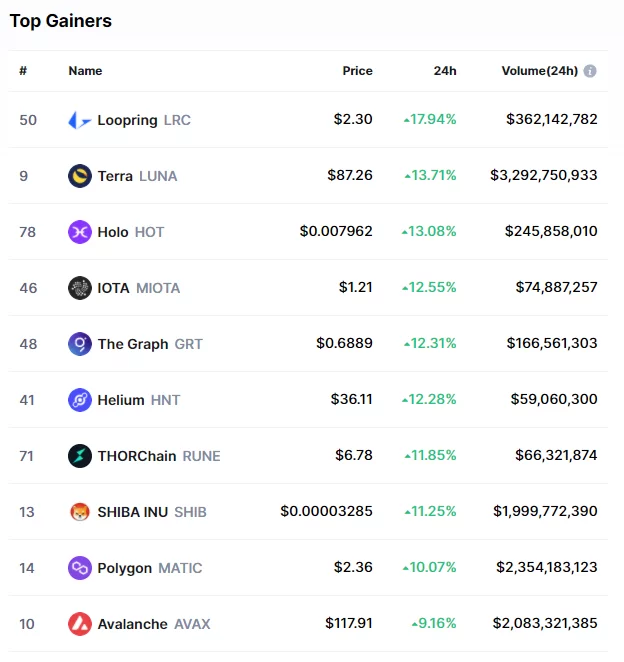Click the THORChain RUNE coin icon
Image resolution: width=624 pixels, height=662 pixels.
click(x=80, y=456)
